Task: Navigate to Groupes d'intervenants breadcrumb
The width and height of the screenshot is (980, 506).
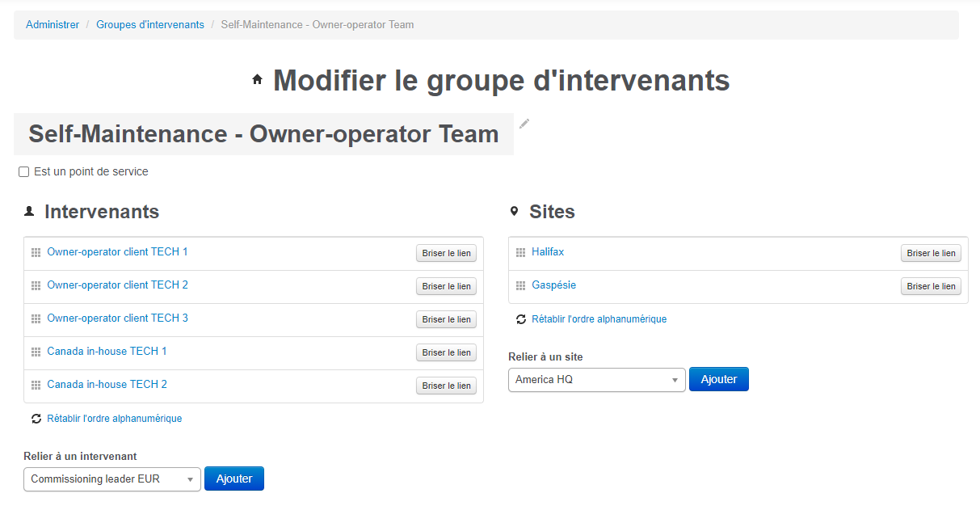Action: [149, 24]
